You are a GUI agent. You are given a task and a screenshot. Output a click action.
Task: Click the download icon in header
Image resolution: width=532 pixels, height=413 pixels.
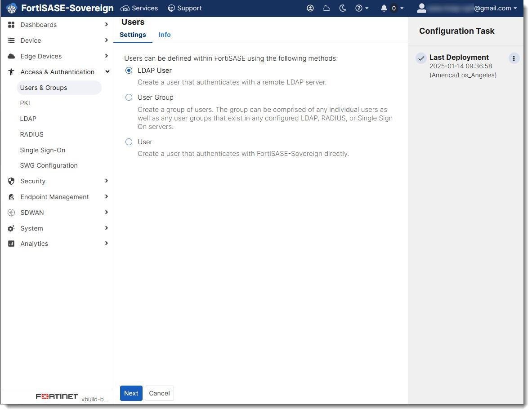click(x=310, y=8)
